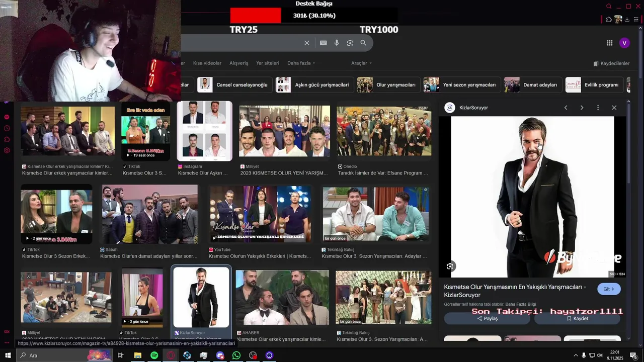Search this preview image with Lens
The image size is (644, 362).
pos(450,266)
